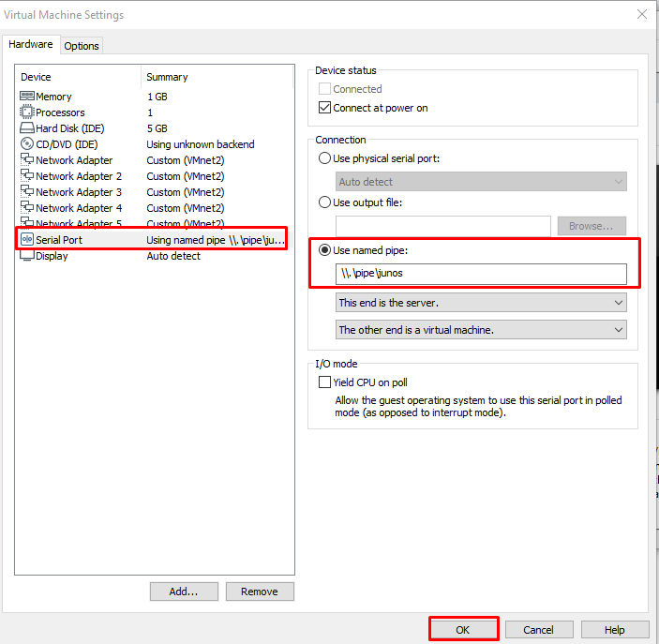This screenshot has height=644, width=659.
Task: Click the Network Adapter 4 icon
Action: point(27,207)
